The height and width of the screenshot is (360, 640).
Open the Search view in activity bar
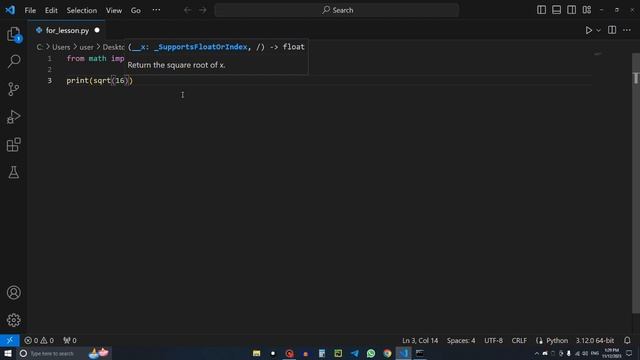pyautogui.click(x=13, y=62)
